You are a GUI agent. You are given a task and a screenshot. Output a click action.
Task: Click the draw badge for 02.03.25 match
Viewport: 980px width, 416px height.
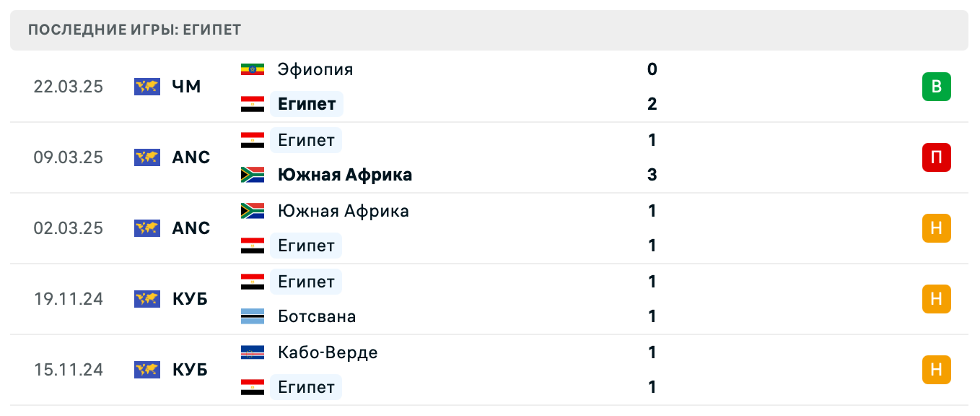(936, 228)
